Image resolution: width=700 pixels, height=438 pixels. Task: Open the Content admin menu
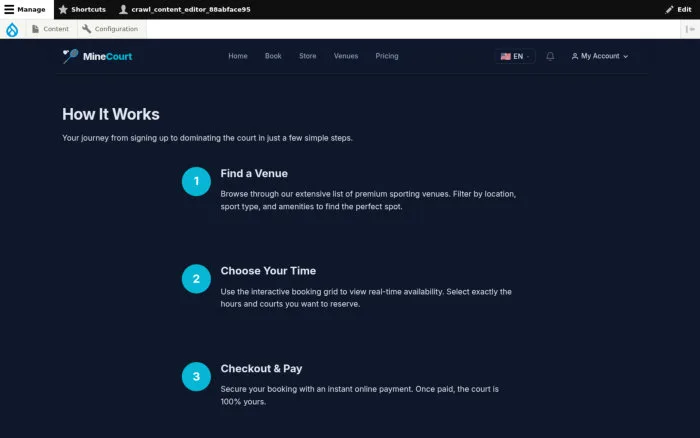(50, 29)
